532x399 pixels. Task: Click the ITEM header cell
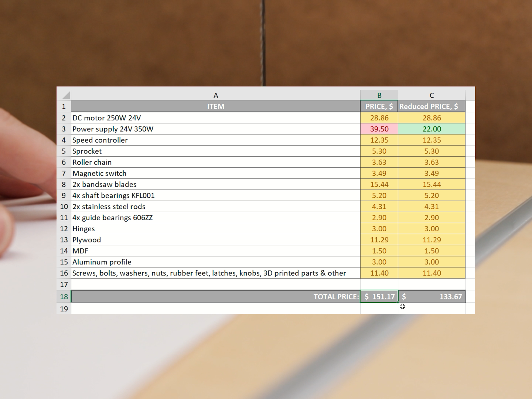pyautogui.click(x=216, y=106)
